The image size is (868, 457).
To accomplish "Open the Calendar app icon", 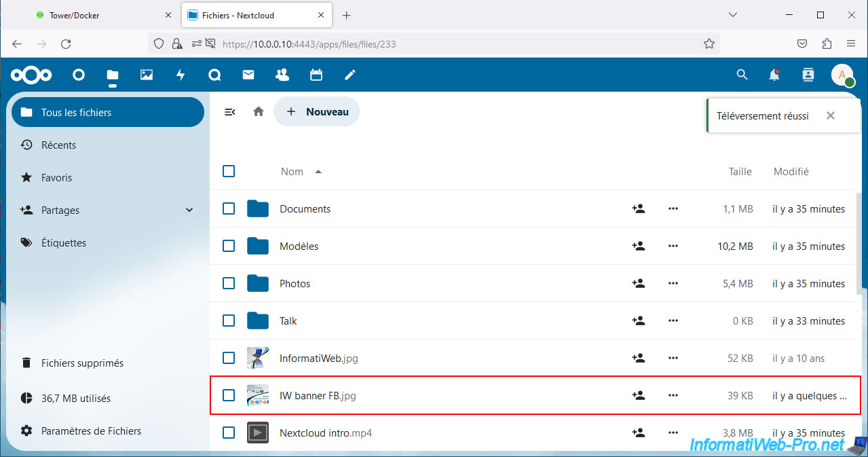I will (x=316, y=75).
